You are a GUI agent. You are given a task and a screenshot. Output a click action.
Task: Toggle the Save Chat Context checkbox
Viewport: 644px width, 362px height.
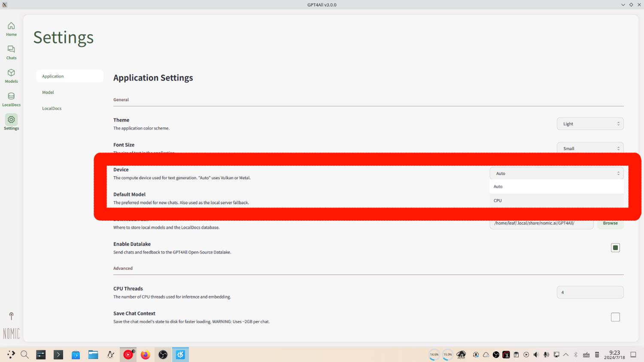tap(615, 317)
